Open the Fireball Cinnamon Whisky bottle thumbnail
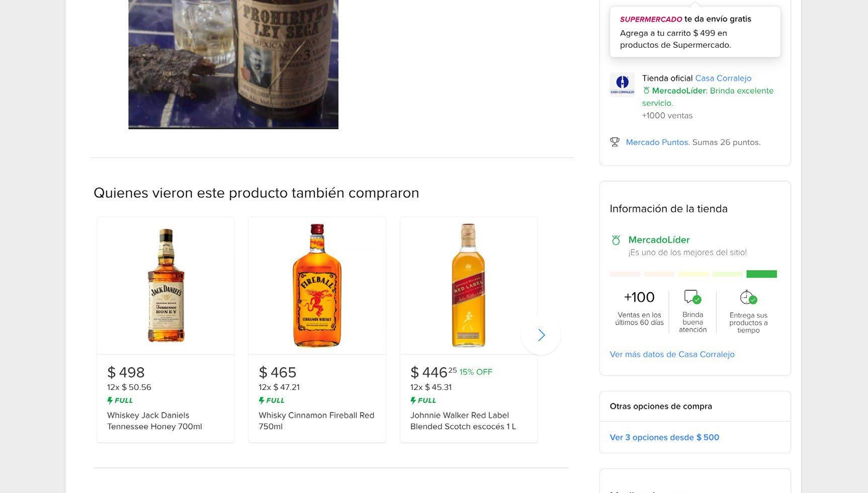Viewport: 868px width, 493px height. coord(317,286)
